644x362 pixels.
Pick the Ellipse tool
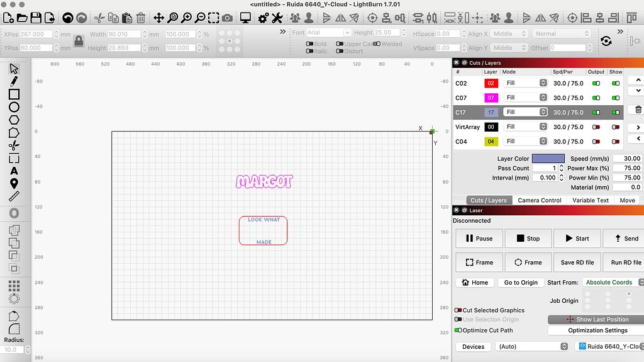click(x=14, y=107)
